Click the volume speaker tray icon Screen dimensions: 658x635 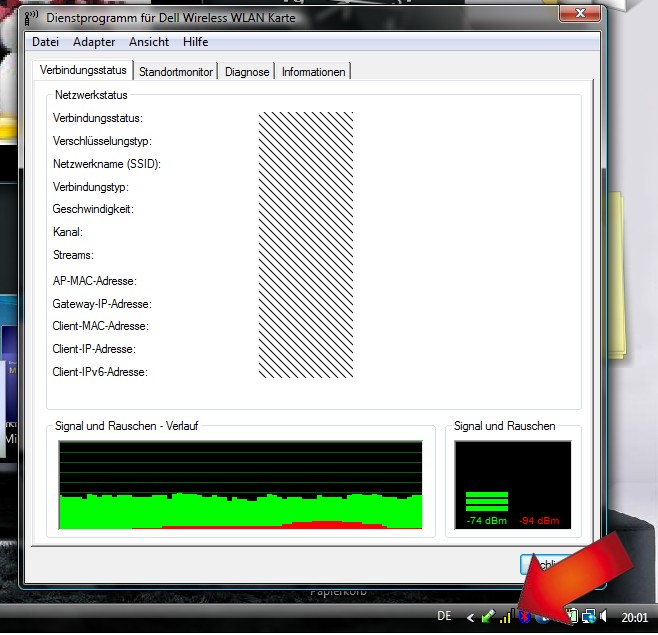(x=604, y=616)
